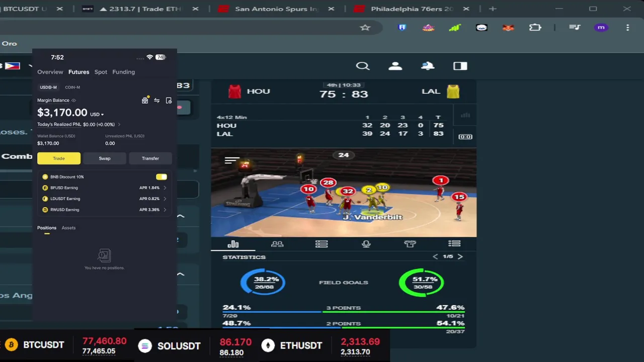Open the gift rewards icon in the Futures panel
This screenshot has width=644, height=362.
pos(145,101)
